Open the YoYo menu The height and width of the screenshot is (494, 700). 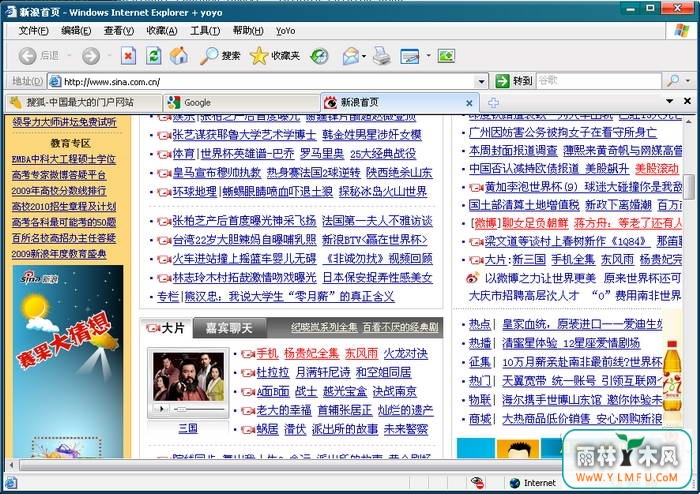click(285, 31)
